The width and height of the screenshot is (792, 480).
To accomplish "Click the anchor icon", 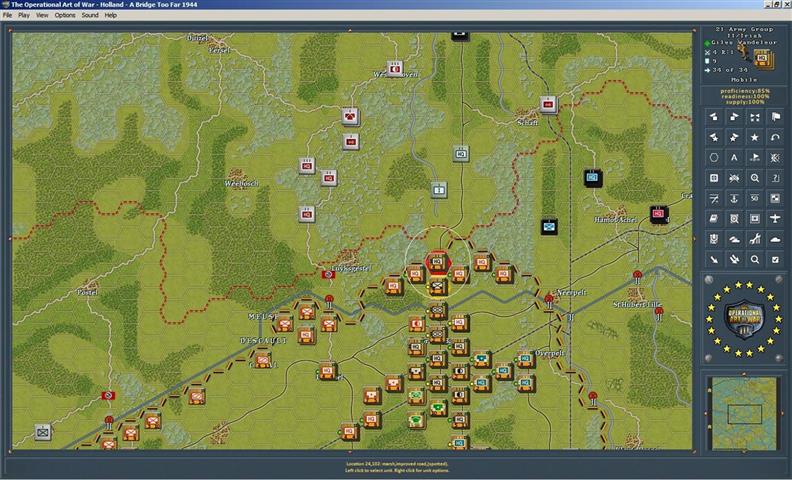I will [734, 199].
